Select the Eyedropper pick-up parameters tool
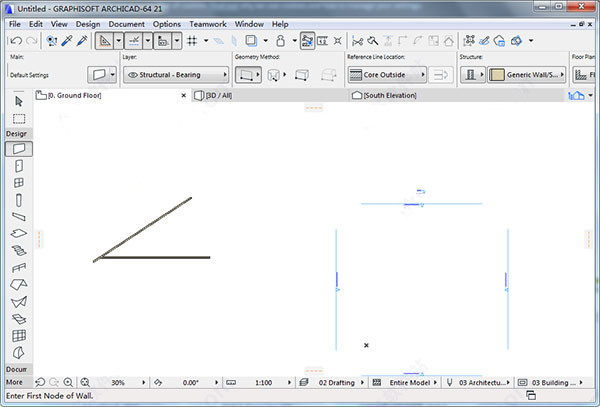Screen dimensions: 600x407 click(x=67, y=41)
